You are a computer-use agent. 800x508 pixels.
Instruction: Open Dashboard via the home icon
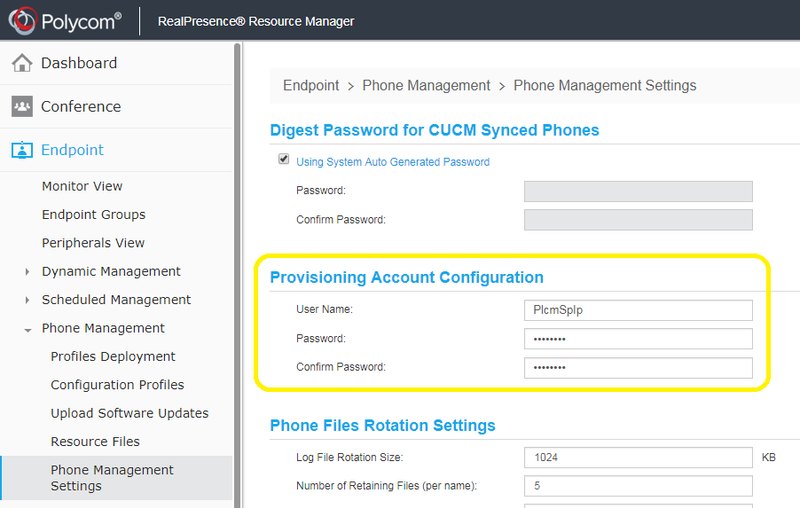point(22,63)
